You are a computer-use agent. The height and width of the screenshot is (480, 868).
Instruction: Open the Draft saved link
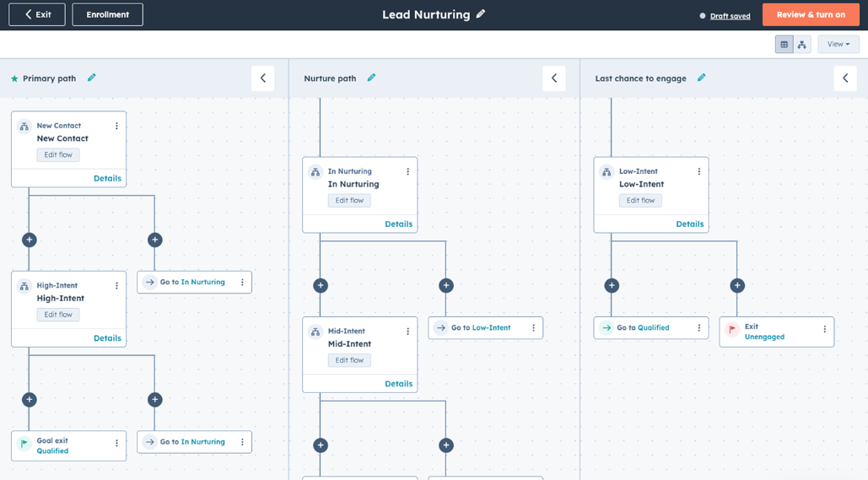[x=730, y=16]
